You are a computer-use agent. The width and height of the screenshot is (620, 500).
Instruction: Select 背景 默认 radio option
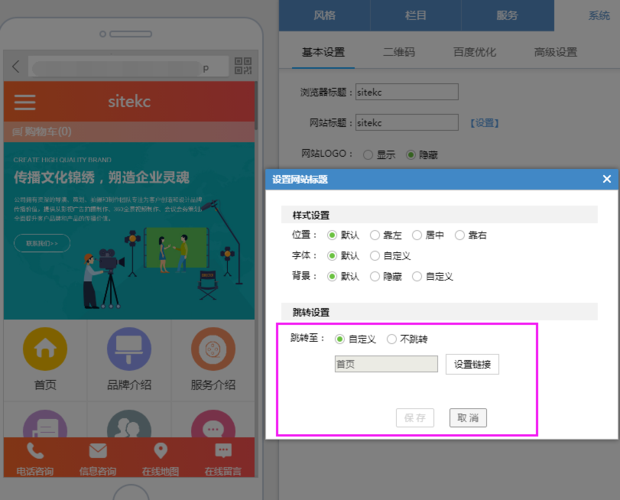pos(332,276)
